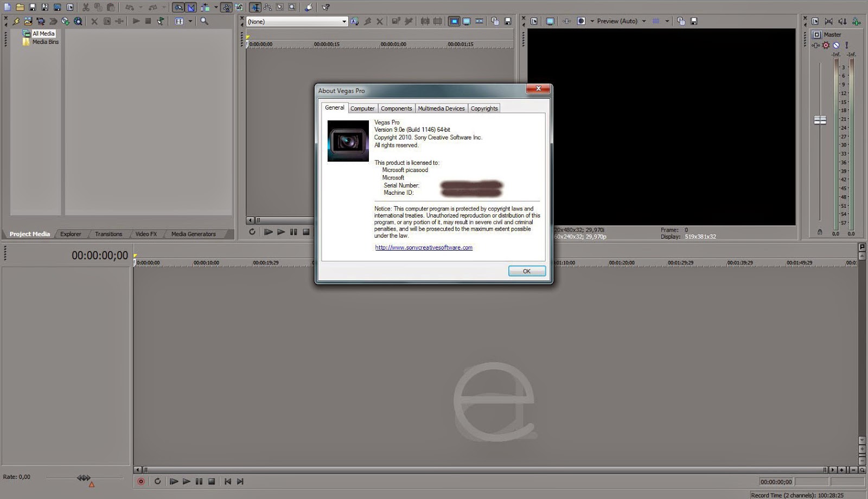
Task: Expand Redo history dropdown arrow
Action: pos(163,7)
